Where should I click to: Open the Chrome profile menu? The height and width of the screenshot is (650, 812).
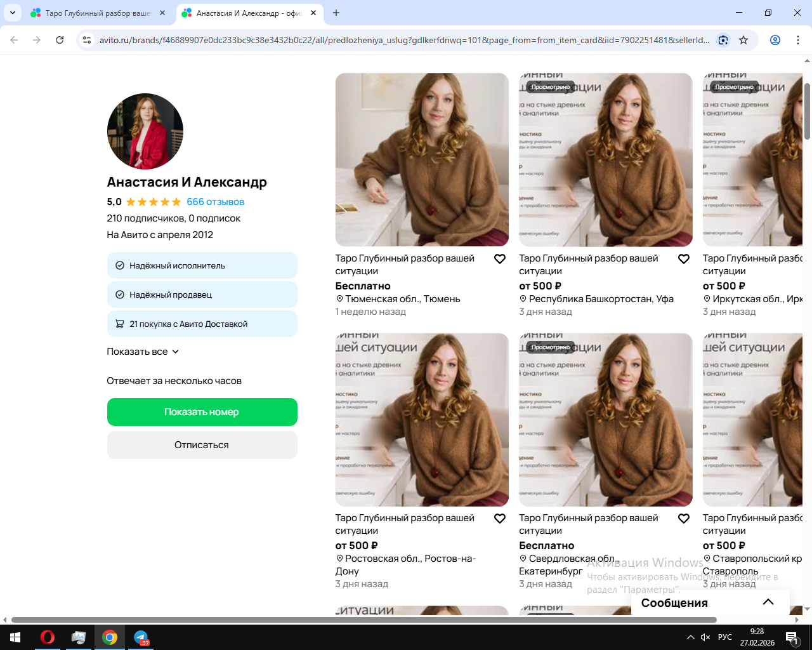(775, 40)
